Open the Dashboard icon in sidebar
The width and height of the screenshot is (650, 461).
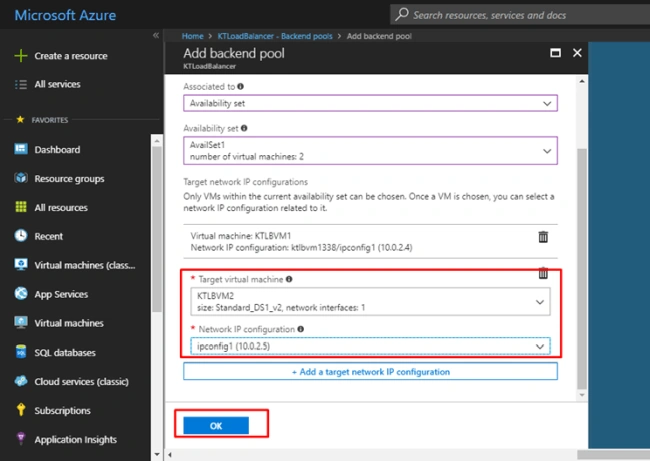point(21,149)
